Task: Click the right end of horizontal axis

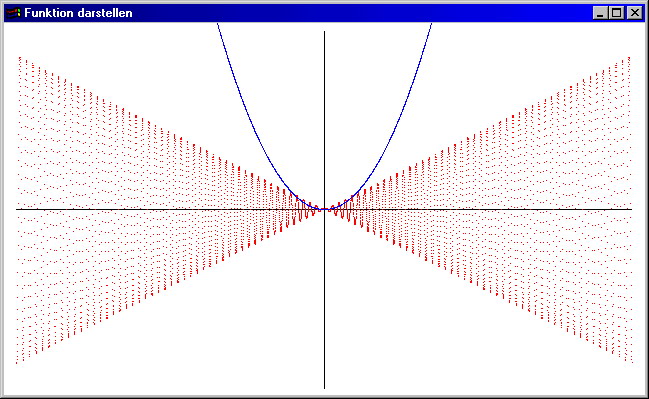Action: point(630,209)
